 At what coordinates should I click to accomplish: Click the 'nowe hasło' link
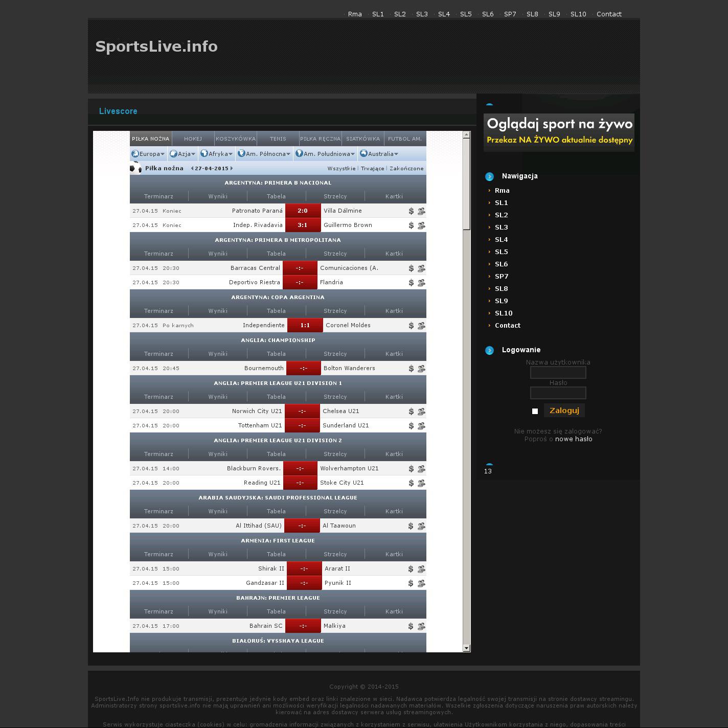(x=574, y=439)
